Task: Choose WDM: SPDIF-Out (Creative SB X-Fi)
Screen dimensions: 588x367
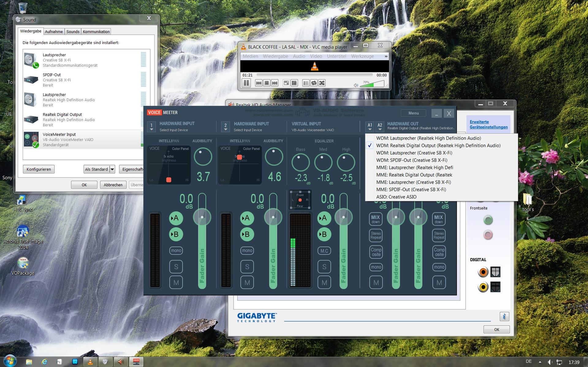Action: coord(412,160)
